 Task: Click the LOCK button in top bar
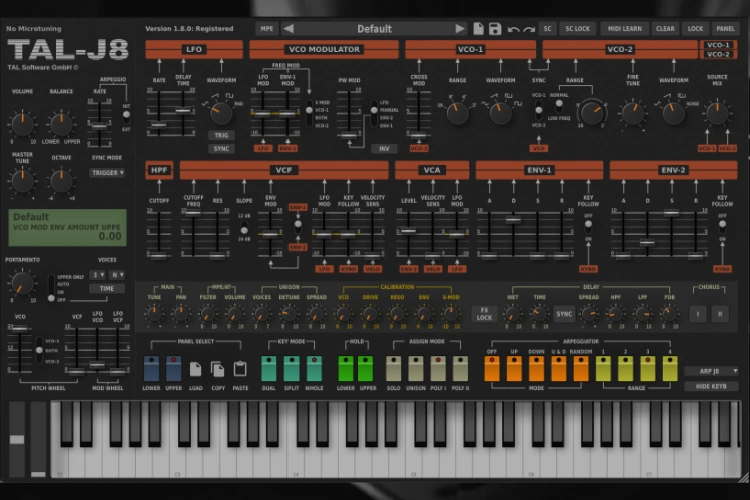point(695,29)
